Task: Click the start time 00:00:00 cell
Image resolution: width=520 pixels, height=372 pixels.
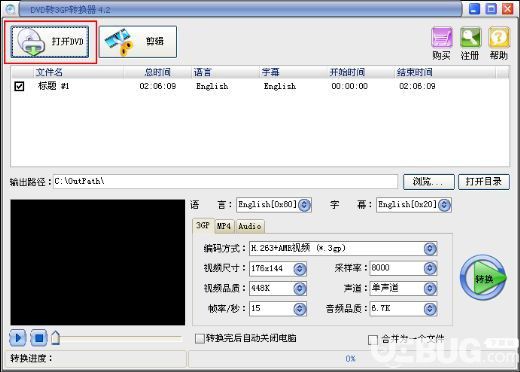Action: (349, 86)
